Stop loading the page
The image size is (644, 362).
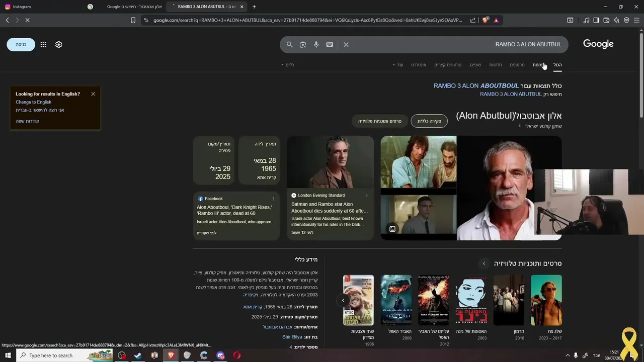(27, 20)
